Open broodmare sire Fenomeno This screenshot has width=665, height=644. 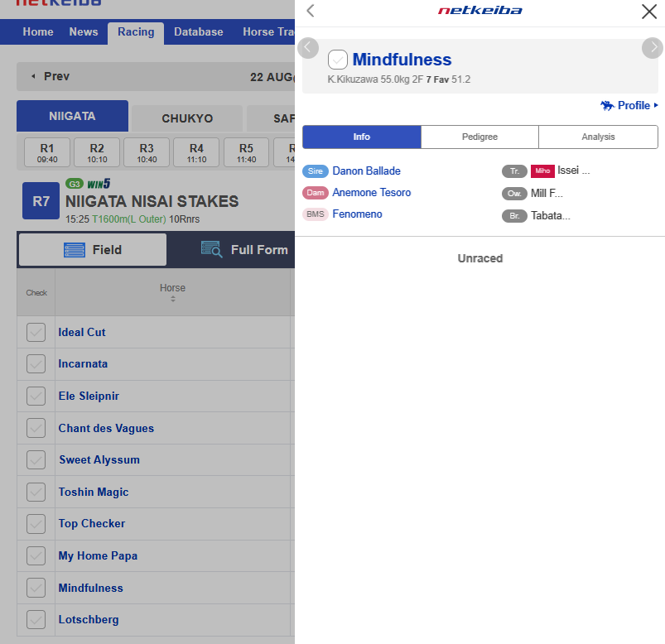click(x=357, y=214)
